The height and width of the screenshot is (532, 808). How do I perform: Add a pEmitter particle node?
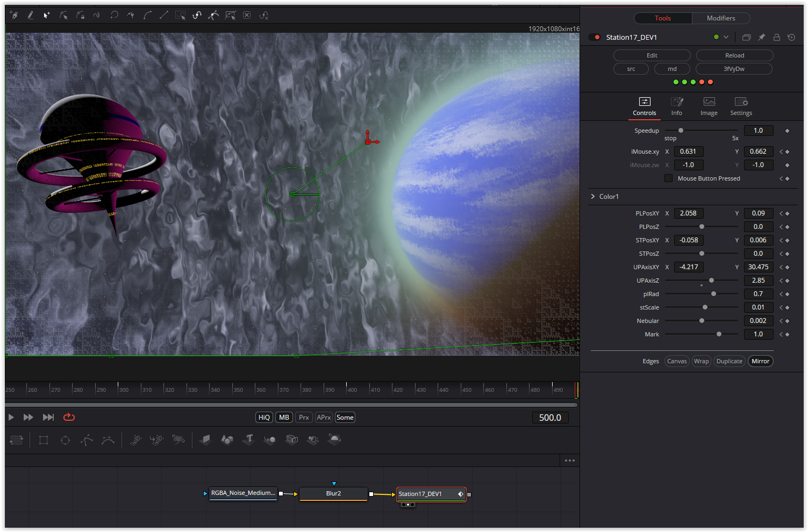tap(135, 440)
